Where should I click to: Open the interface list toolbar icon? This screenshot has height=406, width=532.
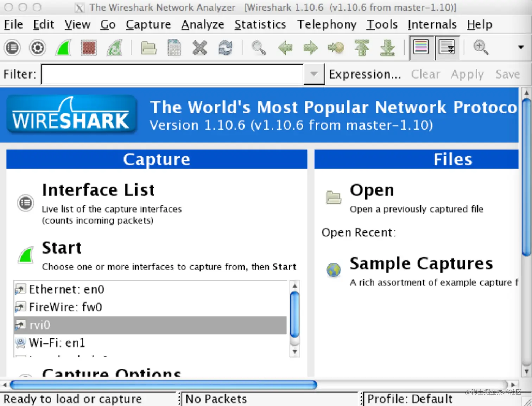coord(12,48)
